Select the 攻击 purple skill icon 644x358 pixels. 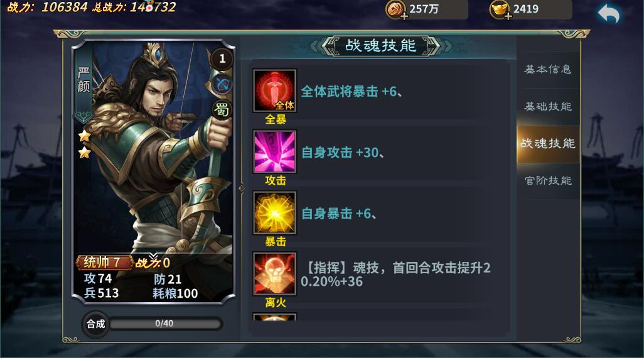tap(275, 151)
